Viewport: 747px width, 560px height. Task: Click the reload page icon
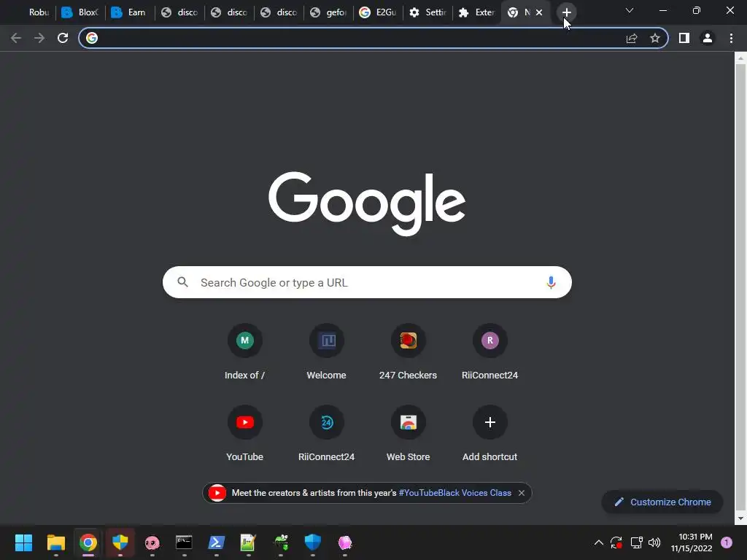pos(63,38)
